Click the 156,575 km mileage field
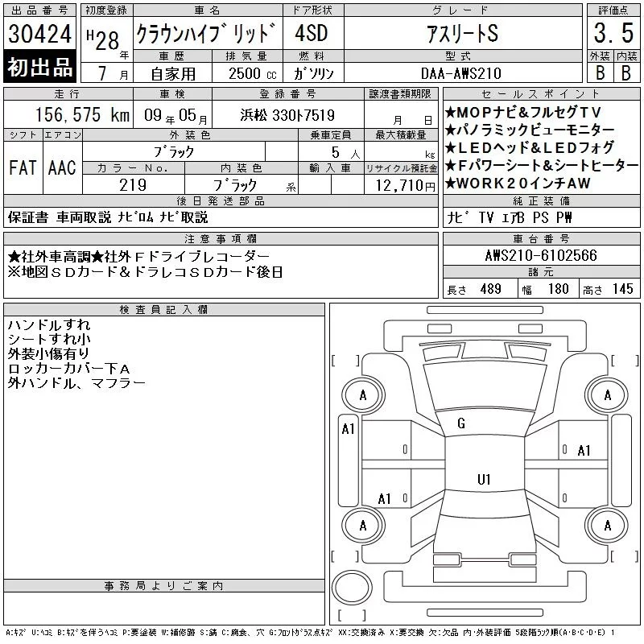 [68, 114]
